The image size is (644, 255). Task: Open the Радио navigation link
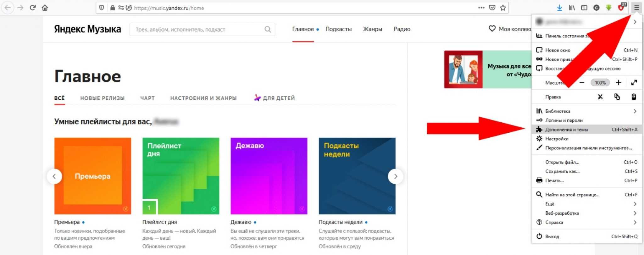(402, 29)
